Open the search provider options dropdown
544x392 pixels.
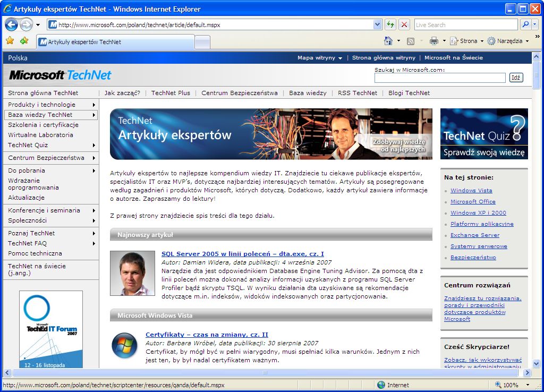click(x=535, y=24)
